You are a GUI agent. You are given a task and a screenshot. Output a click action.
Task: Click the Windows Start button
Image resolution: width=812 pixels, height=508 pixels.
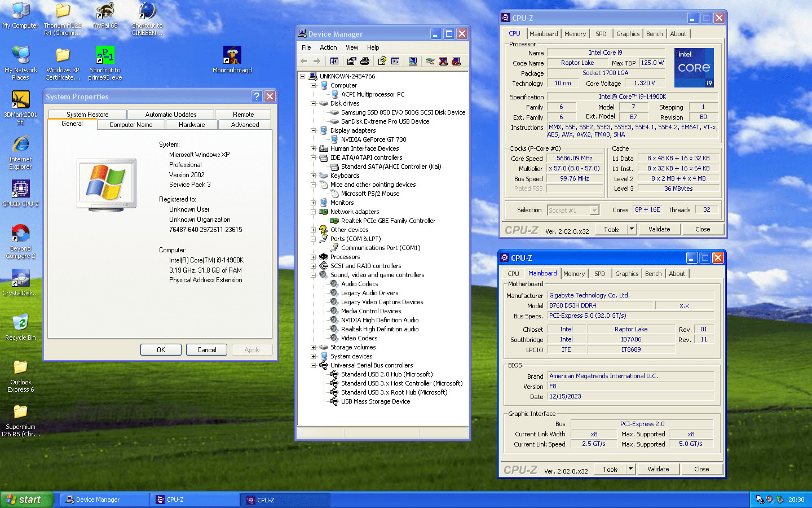click(x=27, y=500)
